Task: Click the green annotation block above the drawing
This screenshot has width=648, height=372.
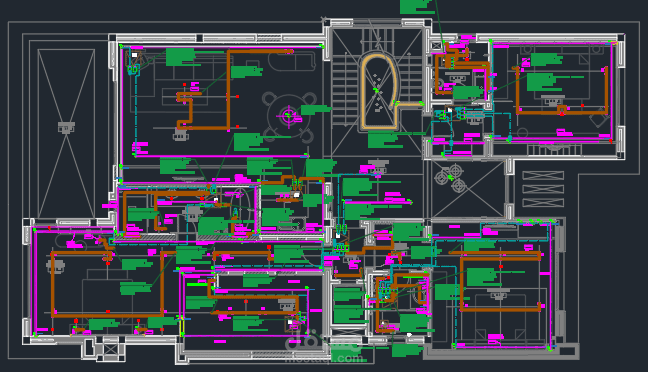Action: [417, 7]
